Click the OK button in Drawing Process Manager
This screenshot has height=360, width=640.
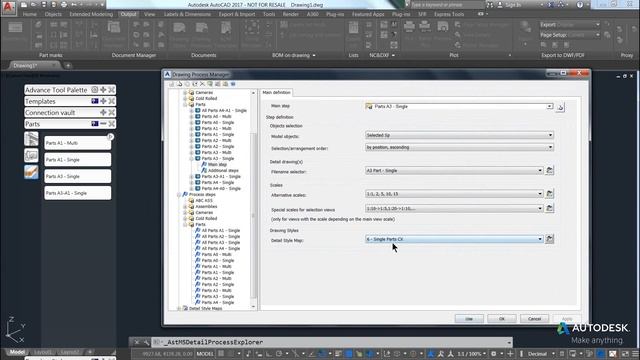tap(502, 319)
